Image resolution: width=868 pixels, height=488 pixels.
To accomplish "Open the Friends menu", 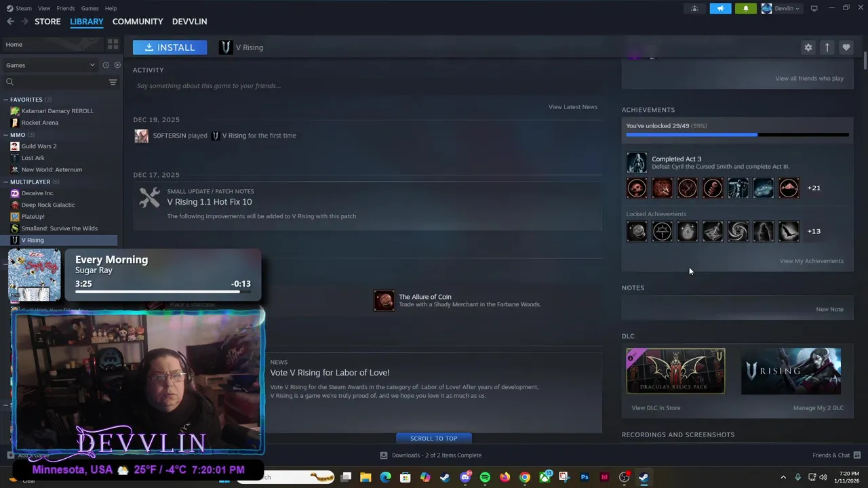I will coord(66,8).
